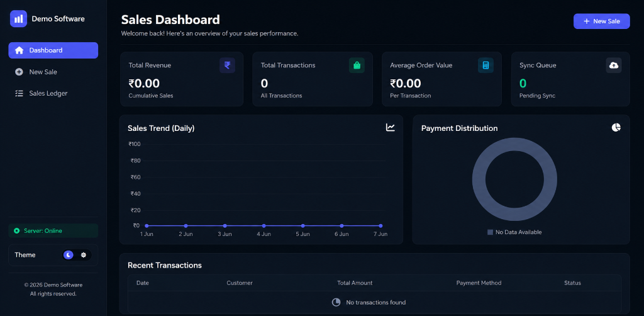Click the green server status dot icon
This screenshot has width=644, height=316.
(x=17, y=231)
